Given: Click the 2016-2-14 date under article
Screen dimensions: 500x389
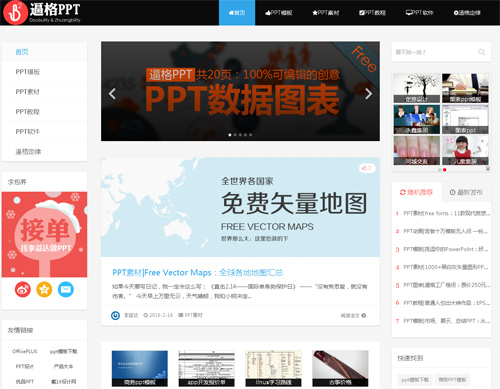Looking at the screenshot, I should point(158,315).
